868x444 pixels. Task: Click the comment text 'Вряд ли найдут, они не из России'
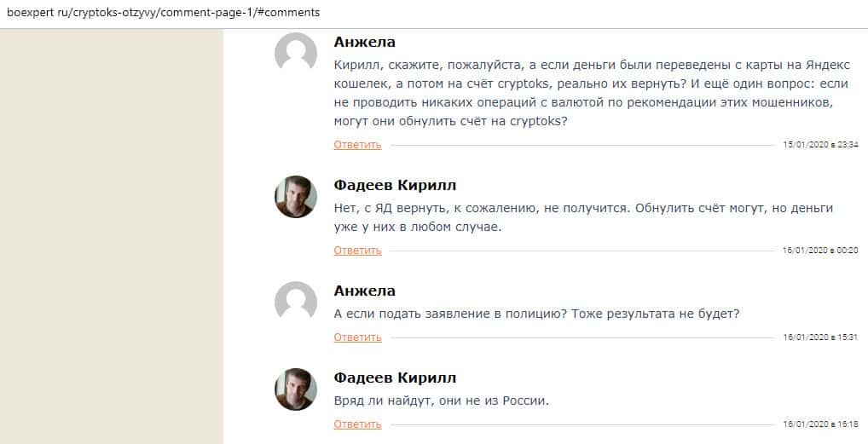[441, 400]
